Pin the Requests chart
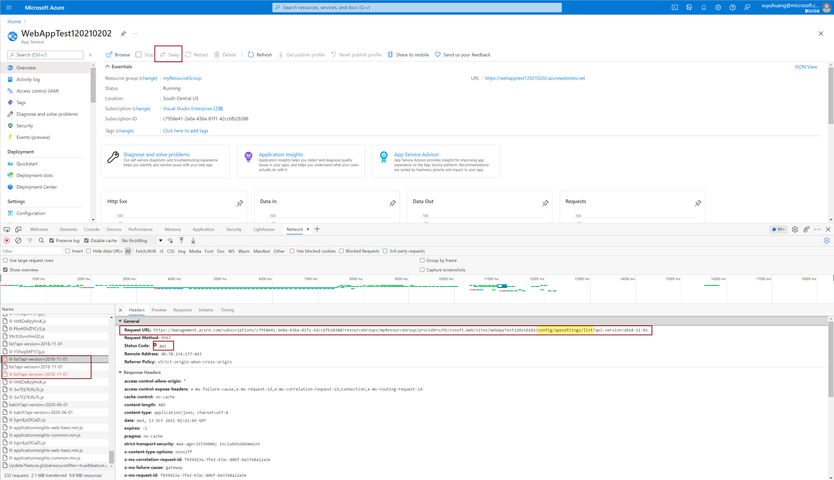This screenshot has height=480, width=834. (x=698, y=203)
